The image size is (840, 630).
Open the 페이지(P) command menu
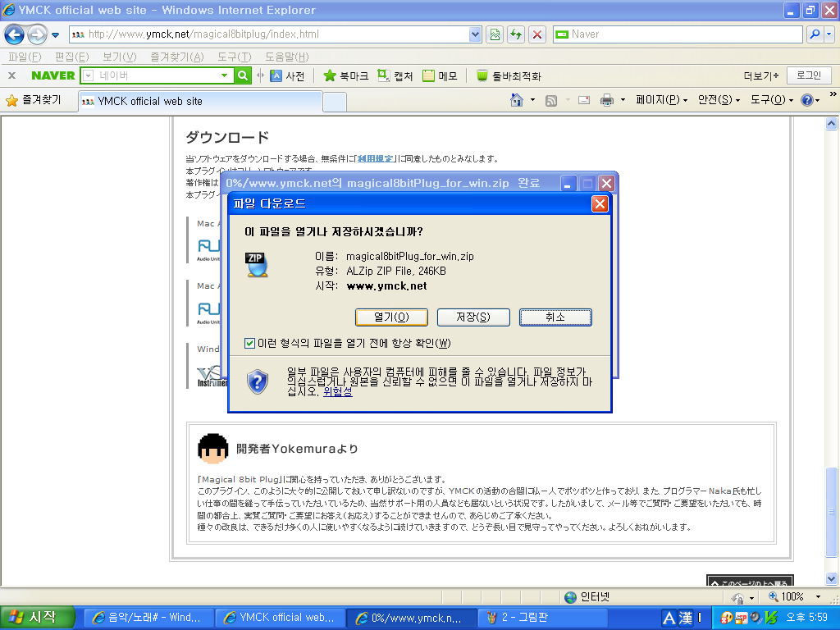662,100
